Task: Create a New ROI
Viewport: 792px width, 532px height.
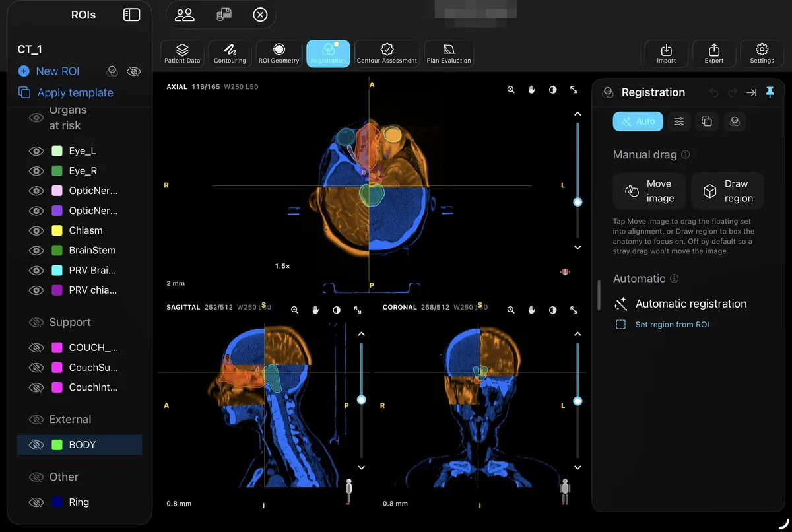Action: pos(49,71)
